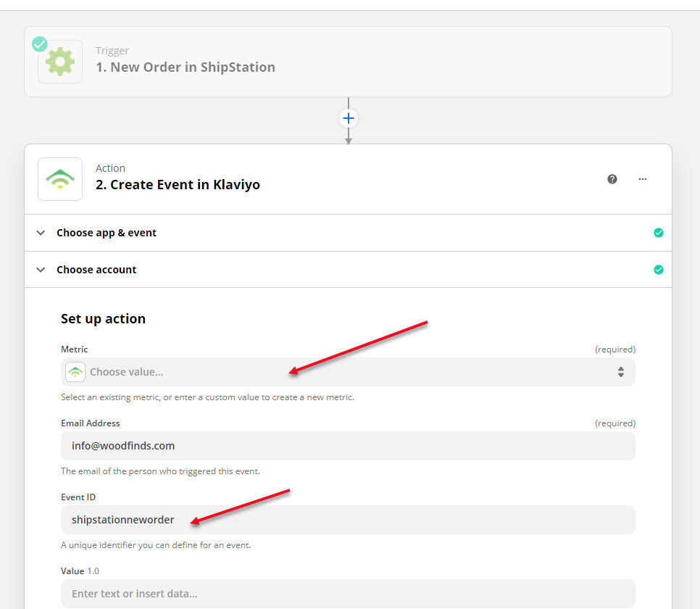Click the Email Address field label
The width and height of the screenshot is (700, 609).
coord(90,423)
